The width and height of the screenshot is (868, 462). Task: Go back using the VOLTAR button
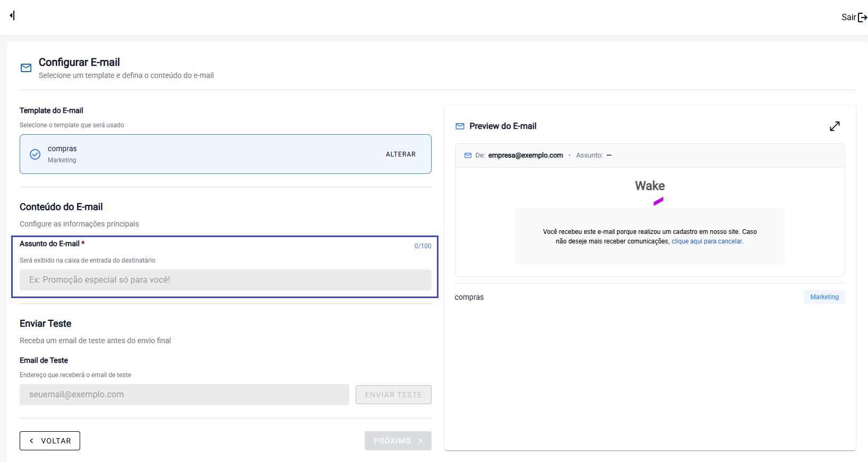[50, 441]
